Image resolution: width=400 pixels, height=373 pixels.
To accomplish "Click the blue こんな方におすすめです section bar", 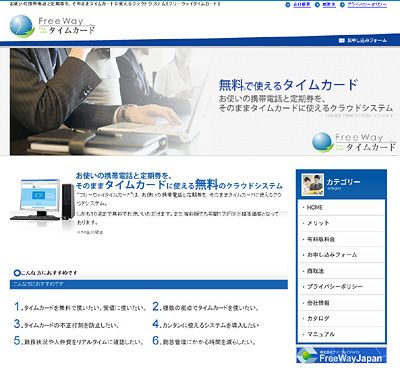I will pos(149,284).
